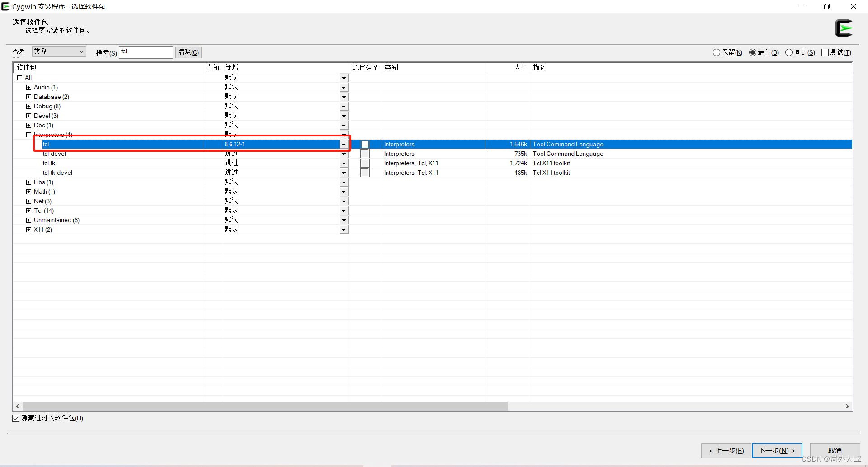Click the 类别 column header

click(433, 68)
